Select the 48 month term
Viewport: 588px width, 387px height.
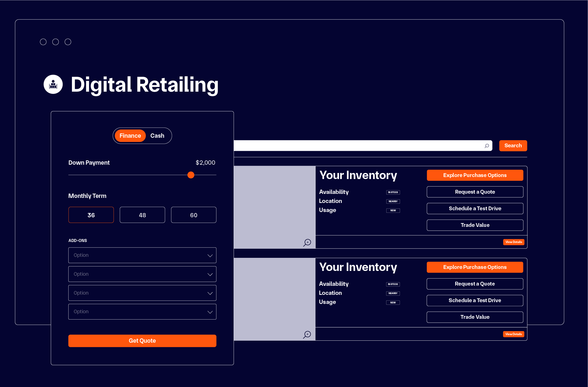point(142,215)
